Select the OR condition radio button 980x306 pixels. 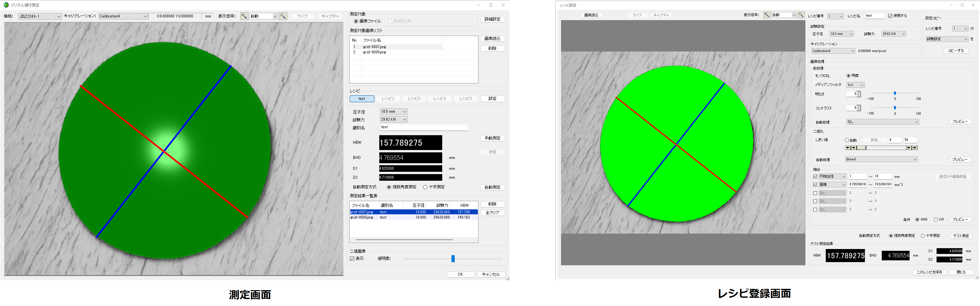click(936, 220)
